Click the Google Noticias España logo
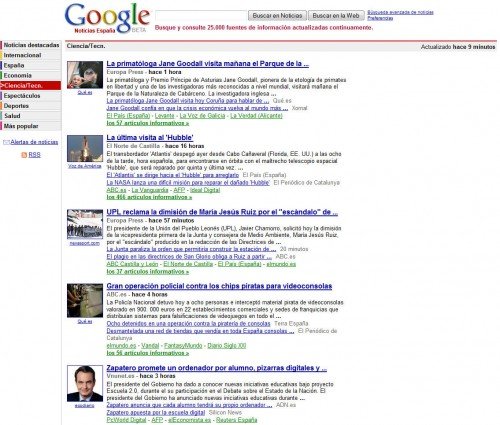Screen dimensions: 500x425 click(x=107, y=18)
